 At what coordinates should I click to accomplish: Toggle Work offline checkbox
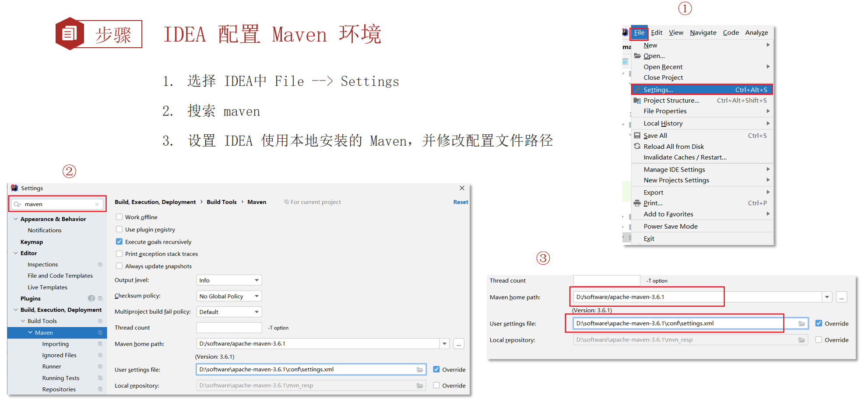119,217
